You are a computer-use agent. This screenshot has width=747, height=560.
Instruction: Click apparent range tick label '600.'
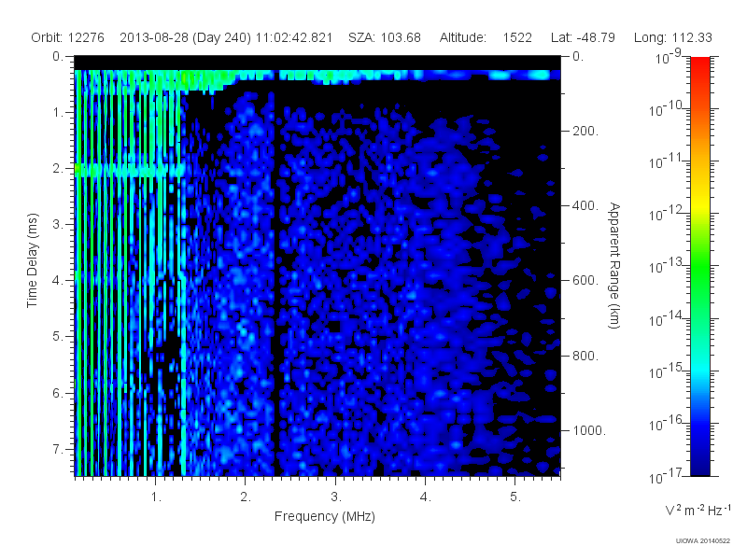pyautogui.click(x=585, y=281)
